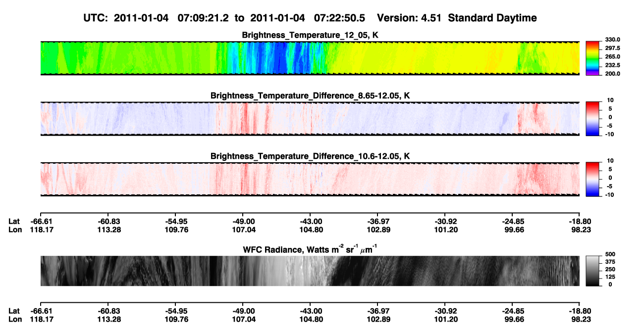Image resolution: width=644 pixels, height=330 pixels.
Task: Select the Brightness_Temperature_12_05 panel title
Action: pos(310,35)
